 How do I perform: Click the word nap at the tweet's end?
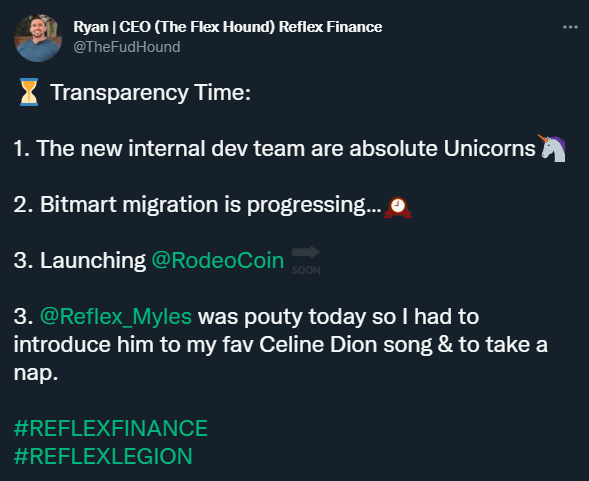coord(34,373)
